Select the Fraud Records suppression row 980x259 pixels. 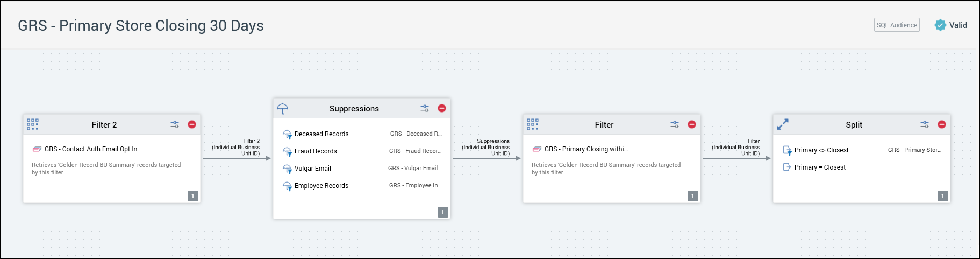pyautogui.click(x=316, y=151)
